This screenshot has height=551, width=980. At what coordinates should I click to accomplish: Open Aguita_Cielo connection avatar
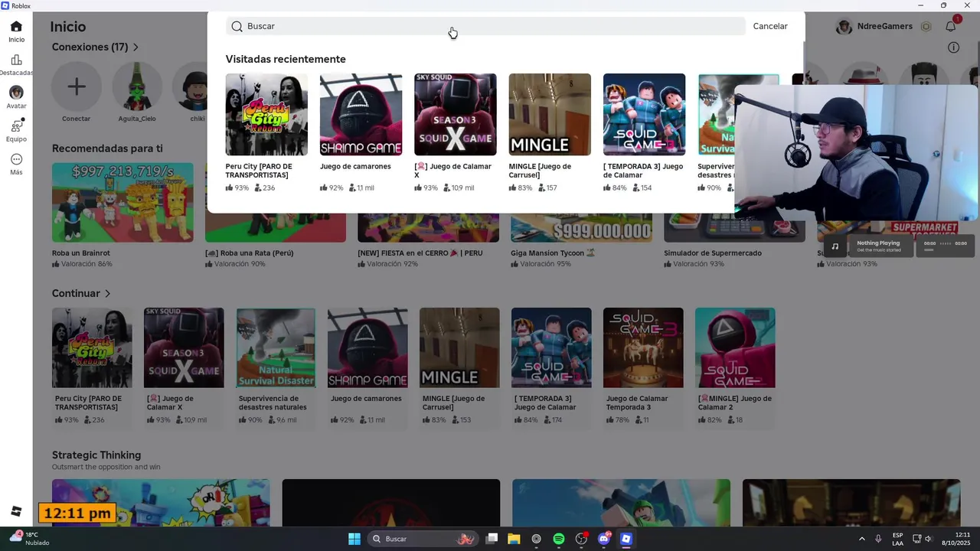pos(137,87)
